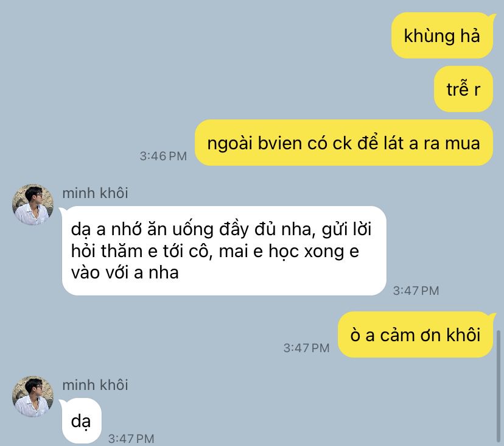Select the 'trễ r' message bubble
The image size is (504, 446).
[463, 89]
